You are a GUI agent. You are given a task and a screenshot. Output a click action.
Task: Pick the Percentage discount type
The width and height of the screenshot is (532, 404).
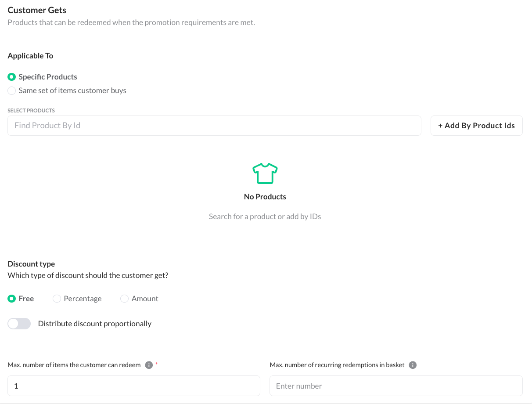tap(57, 299)
